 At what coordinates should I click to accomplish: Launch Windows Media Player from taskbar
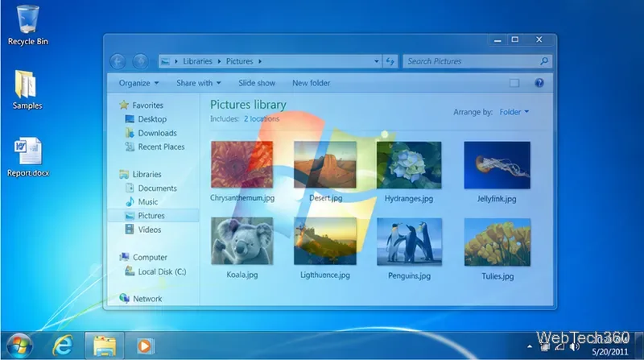145,346
